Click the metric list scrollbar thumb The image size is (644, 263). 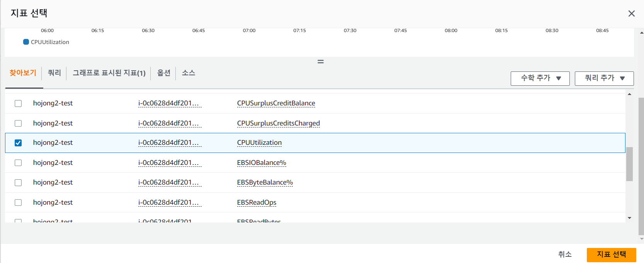pos(629,164)
